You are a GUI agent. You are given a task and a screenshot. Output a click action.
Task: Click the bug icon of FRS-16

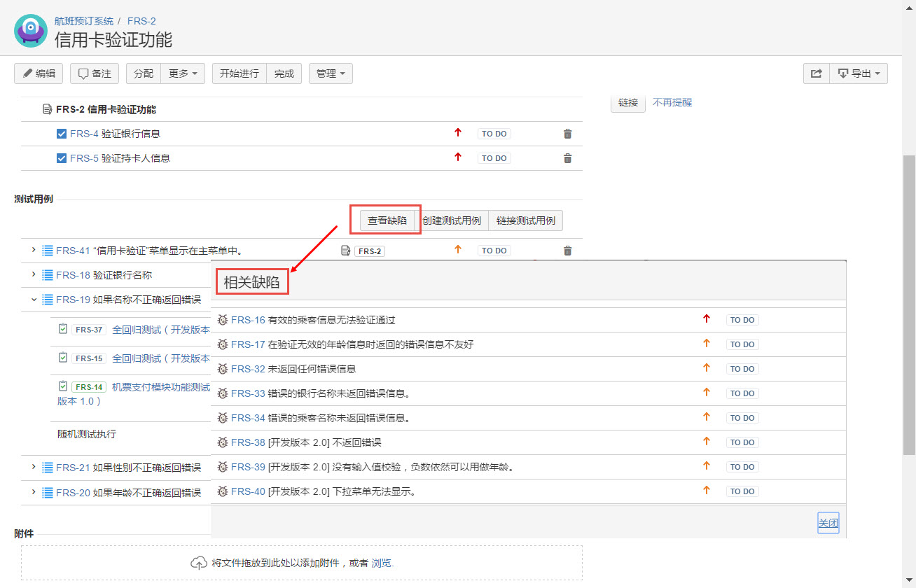click(x=223, y=320)
